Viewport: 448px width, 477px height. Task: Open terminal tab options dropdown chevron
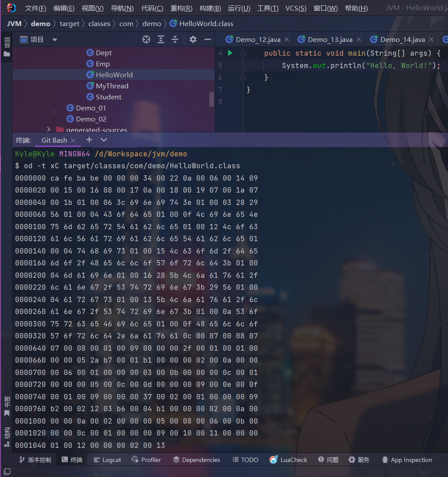104,140
